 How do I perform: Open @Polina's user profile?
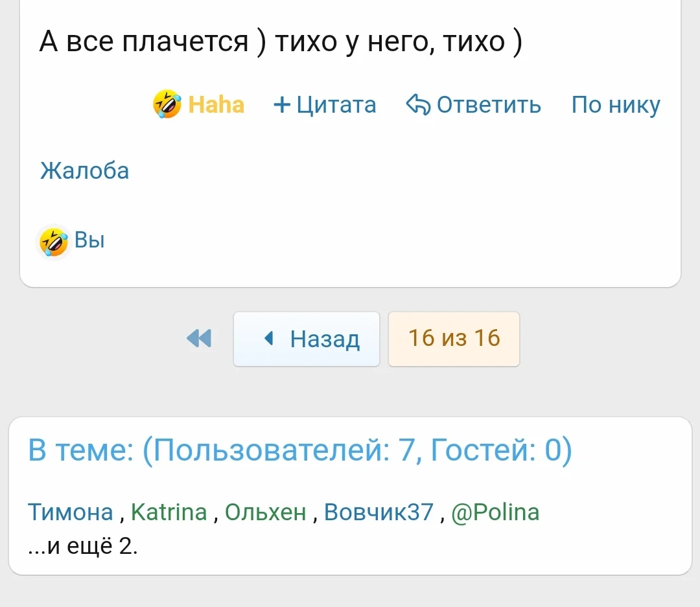coord(495,512)
